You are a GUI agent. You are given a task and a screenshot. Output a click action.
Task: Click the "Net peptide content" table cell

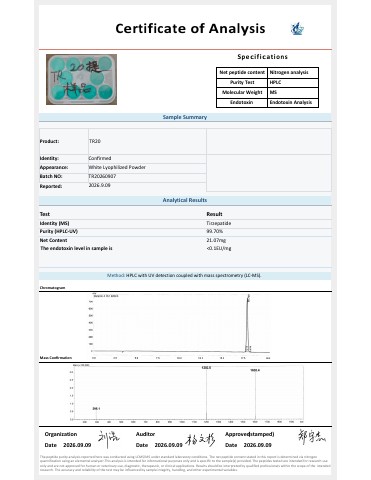242,72
